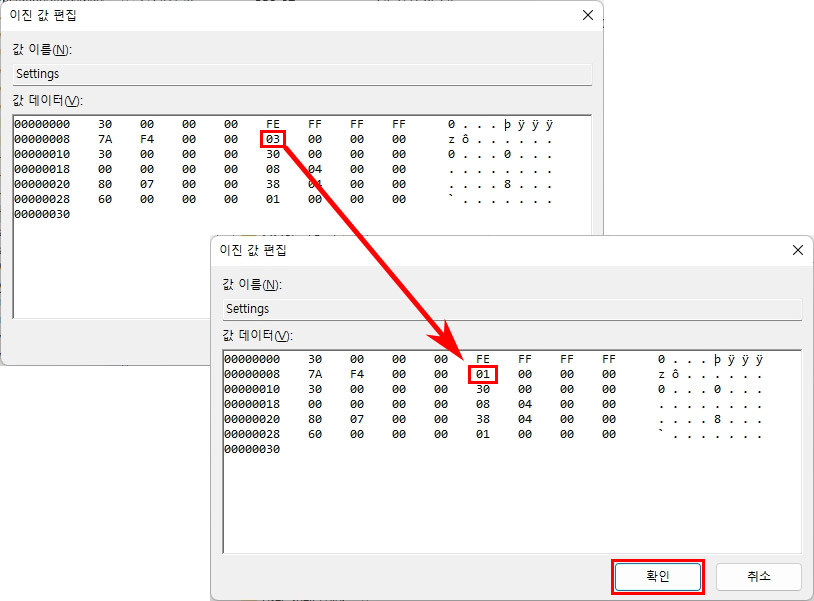Screen dimensions: 814x601
Task: Click the 값 이름(N) label in back dialog
Action: (x=42, y=50)
